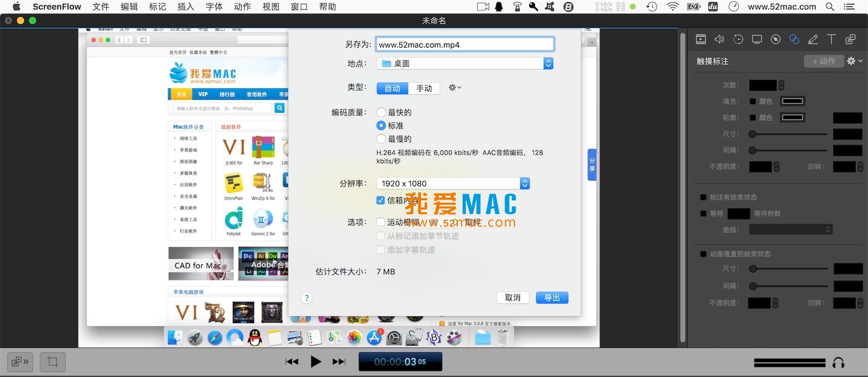Image resolution: width=868 pixels, height=377 pixels.
Task: Open the 动作 menu in menu bar
Action: pos(242,7)
